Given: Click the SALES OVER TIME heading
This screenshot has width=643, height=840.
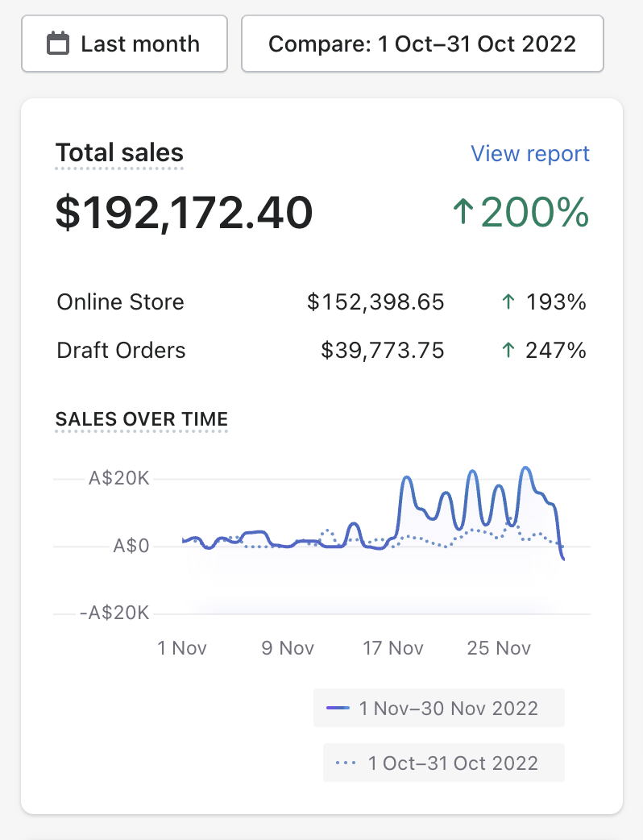Looking at the screenshot, I should (x=141, y=419).
